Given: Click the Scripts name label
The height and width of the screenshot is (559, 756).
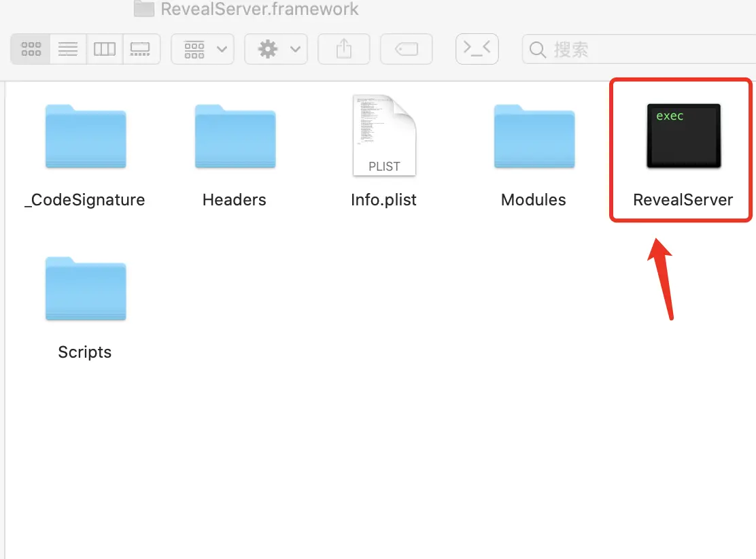Looking at the screenshot, I should tap(85, 352).
